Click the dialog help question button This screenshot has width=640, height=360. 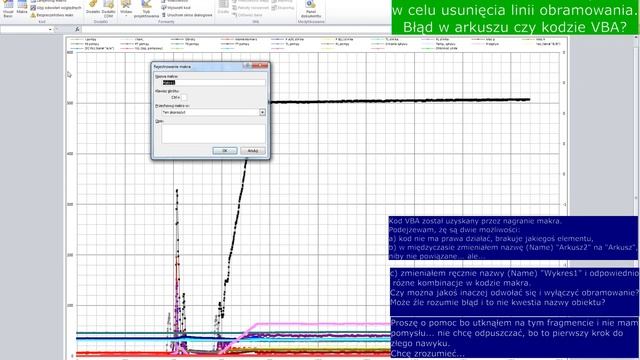click(x=247, y=66)
